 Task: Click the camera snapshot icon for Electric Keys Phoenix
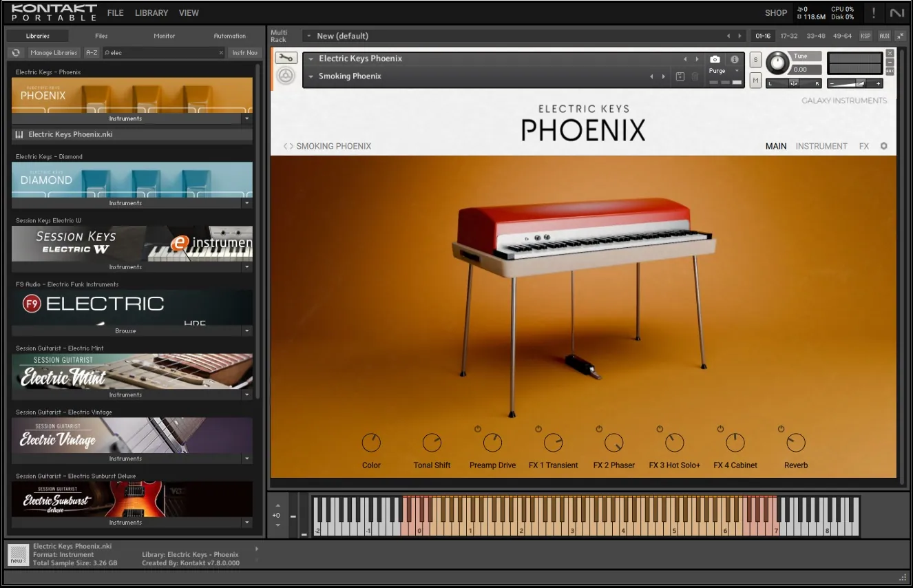(715, 59)
